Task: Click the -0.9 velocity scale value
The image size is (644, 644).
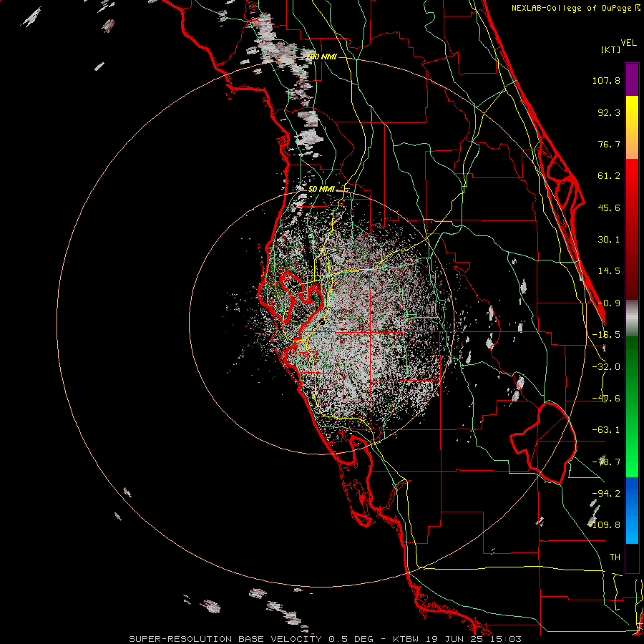Action: (x=609, y=303)
